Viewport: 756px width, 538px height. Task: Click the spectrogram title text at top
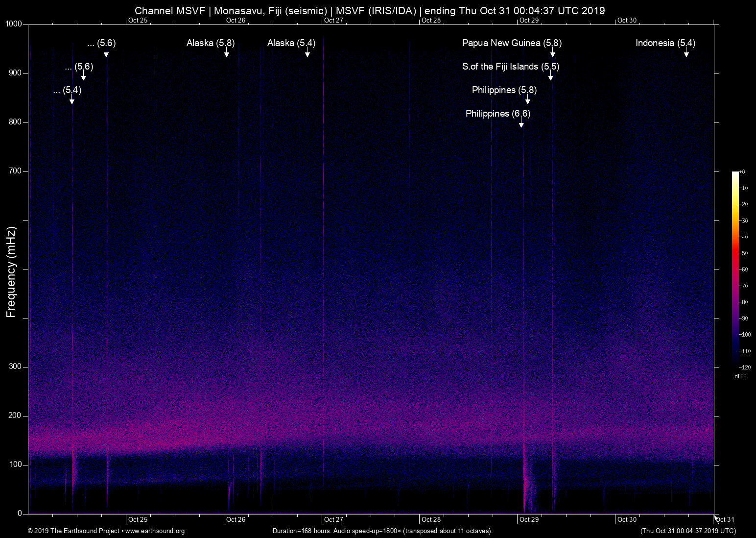pos(370,10)
